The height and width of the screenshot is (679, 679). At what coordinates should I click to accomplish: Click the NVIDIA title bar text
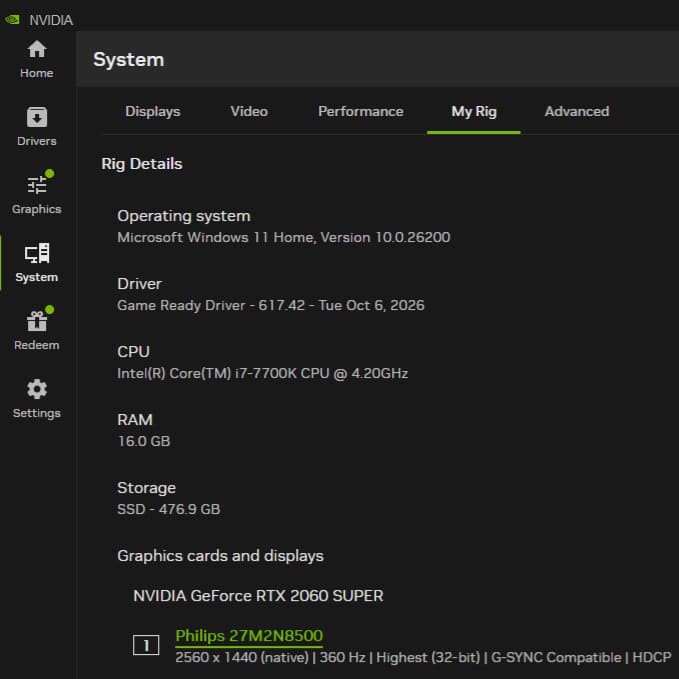pos(51,20)
